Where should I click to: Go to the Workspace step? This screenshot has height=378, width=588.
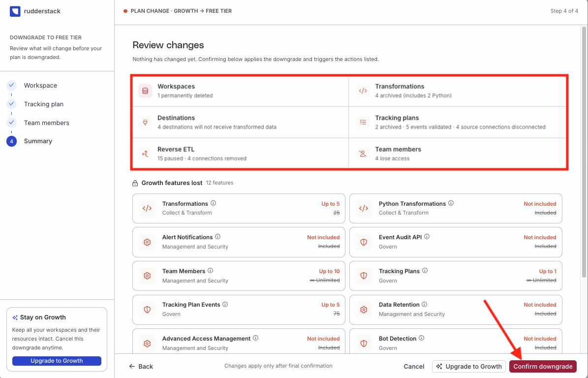(40, 86)
